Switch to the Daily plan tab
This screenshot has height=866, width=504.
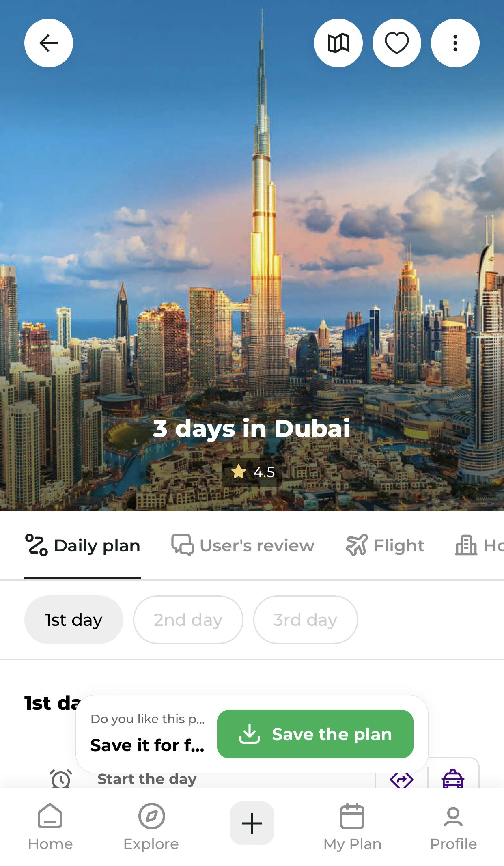click(83, 545)
